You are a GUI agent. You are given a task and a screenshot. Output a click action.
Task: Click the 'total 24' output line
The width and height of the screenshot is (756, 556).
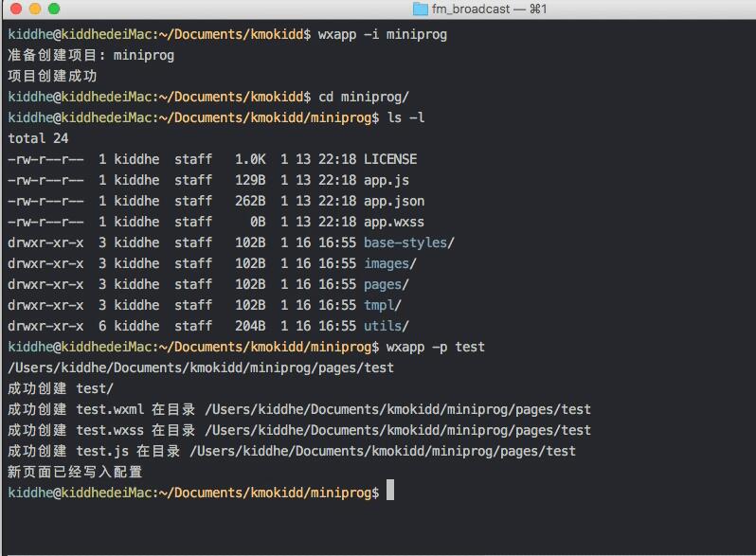click(38, 138)
